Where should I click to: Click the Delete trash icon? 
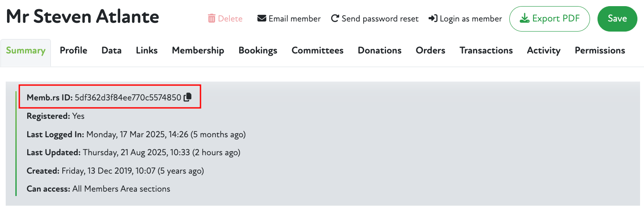211,18
